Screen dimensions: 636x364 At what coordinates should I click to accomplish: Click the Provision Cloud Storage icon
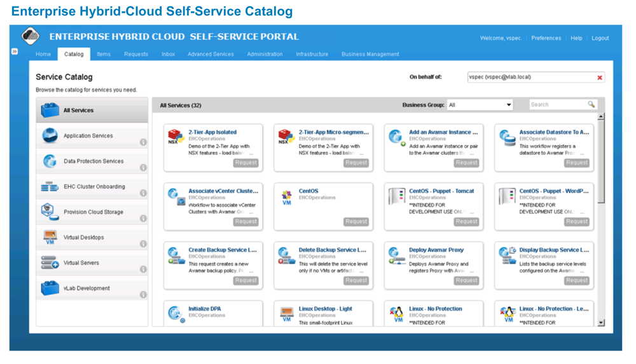click(50, 212)
